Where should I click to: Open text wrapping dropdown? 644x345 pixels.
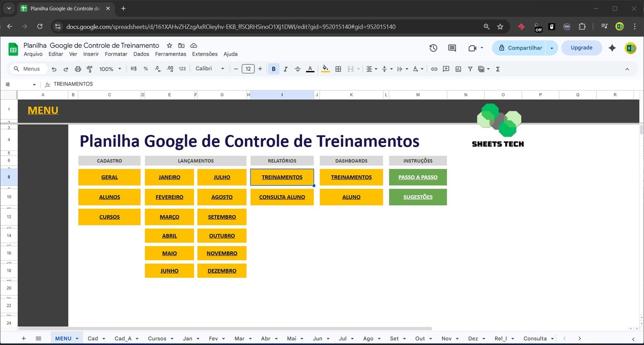[402, 69]
